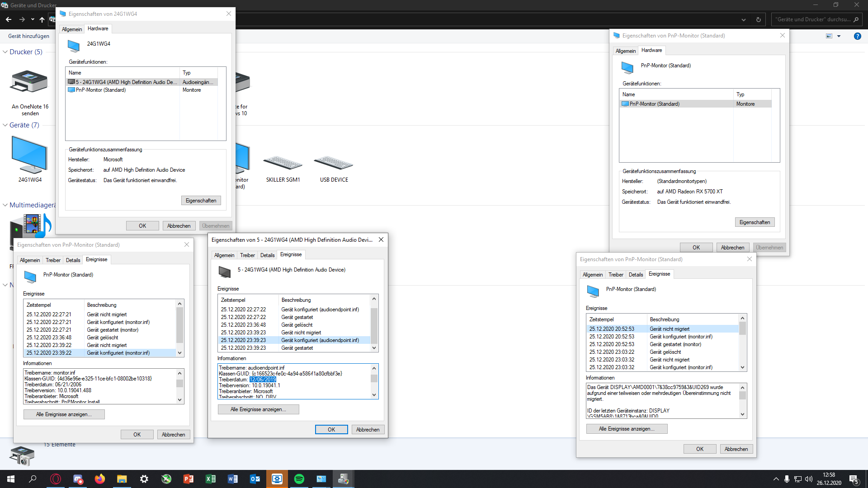868x488 pixels.
Task: Launch Word from the taskbar
Action: 233,479
